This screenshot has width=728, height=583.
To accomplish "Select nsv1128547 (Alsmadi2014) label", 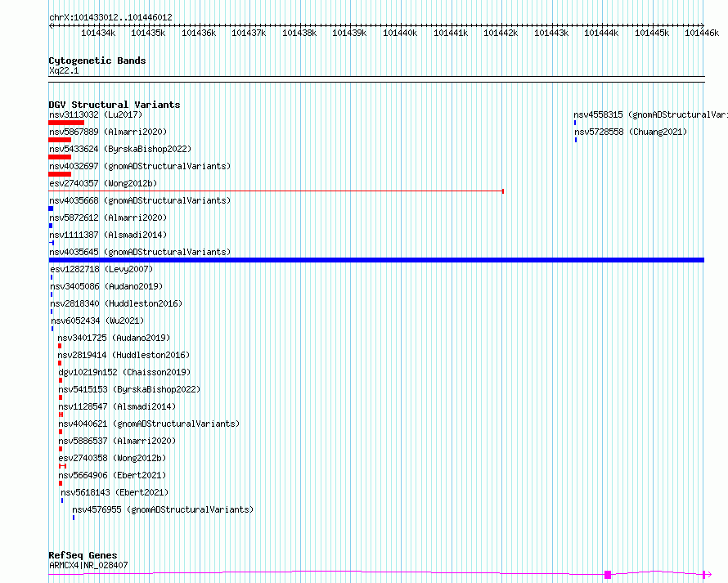I will pos(117,406).
